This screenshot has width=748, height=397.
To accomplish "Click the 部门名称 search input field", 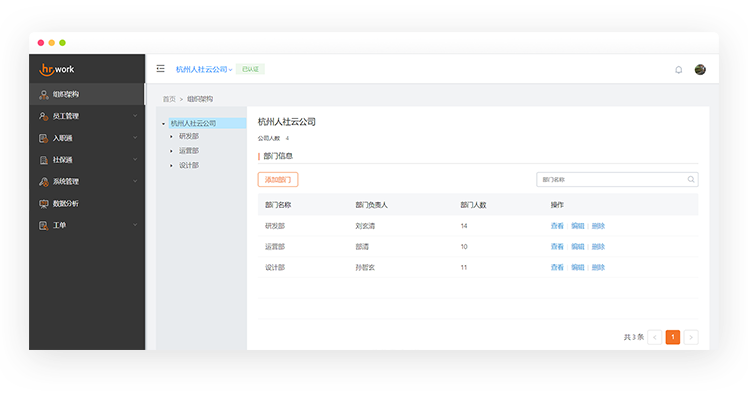I will tap(617, 179).
